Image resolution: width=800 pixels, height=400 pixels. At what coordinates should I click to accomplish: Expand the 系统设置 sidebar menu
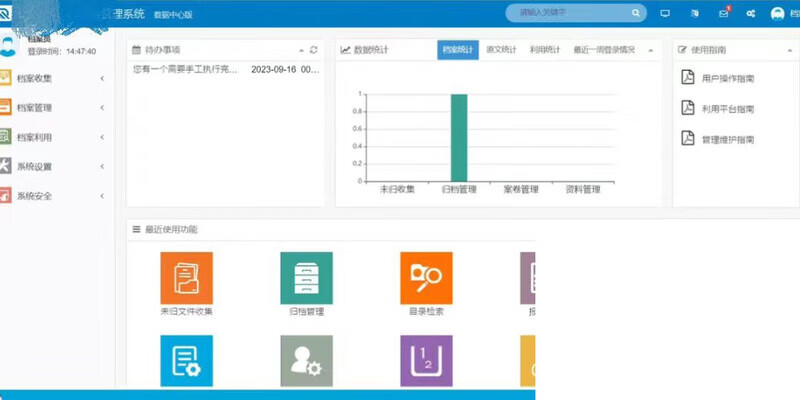pyautogui.click(x=56, y=167)
